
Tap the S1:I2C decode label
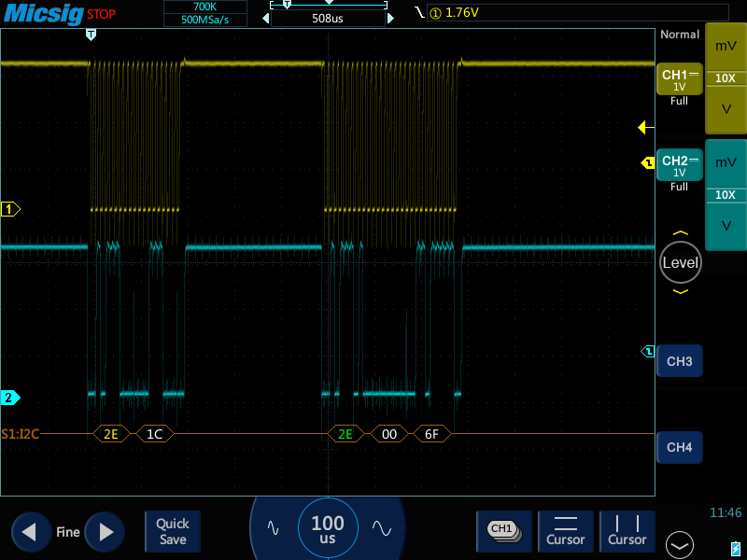pyautogui.click(x=20, y=434)
